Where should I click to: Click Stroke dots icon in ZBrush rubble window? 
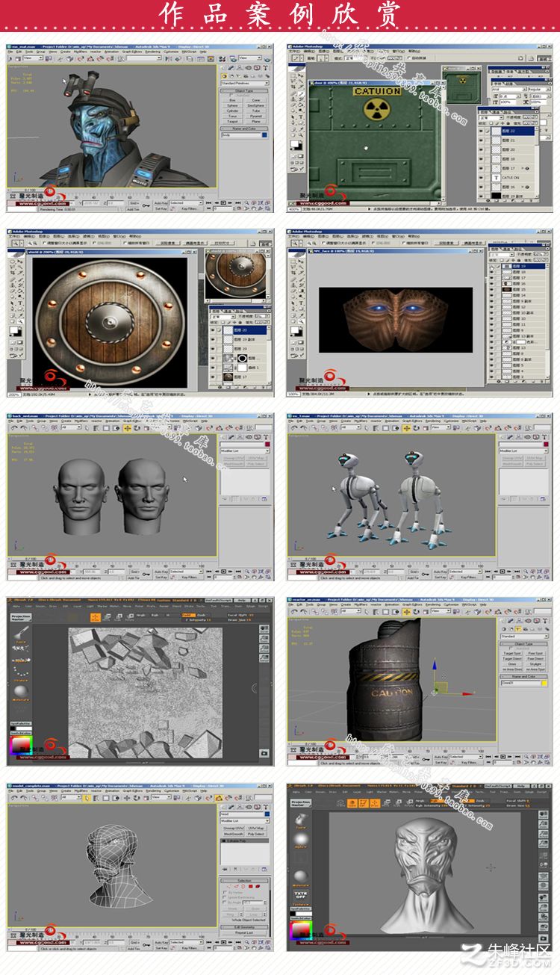coord(20,670)
